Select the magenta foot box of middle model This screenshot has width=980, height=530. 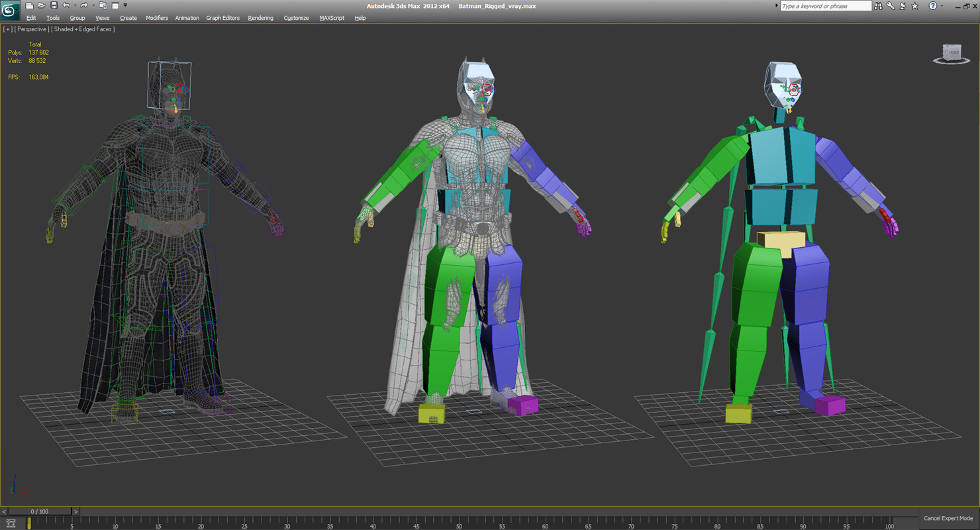[523, 404]
